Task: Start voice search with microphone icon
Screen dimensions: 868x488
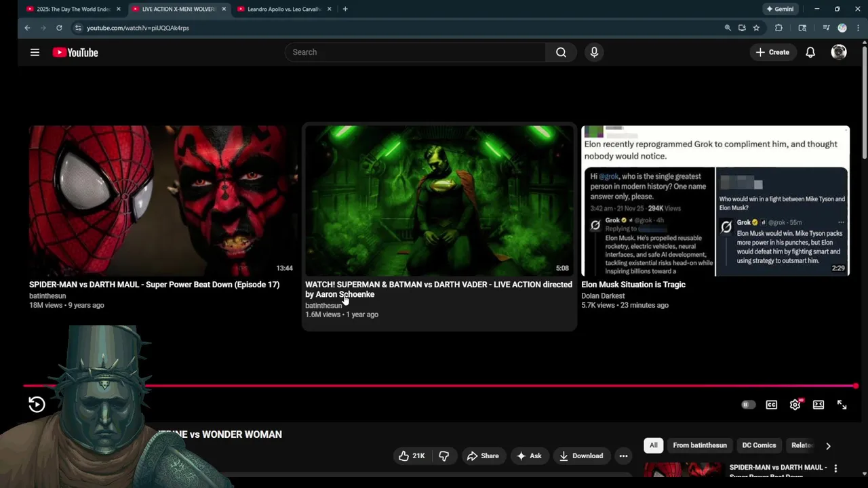Action: tap(594, 52)
